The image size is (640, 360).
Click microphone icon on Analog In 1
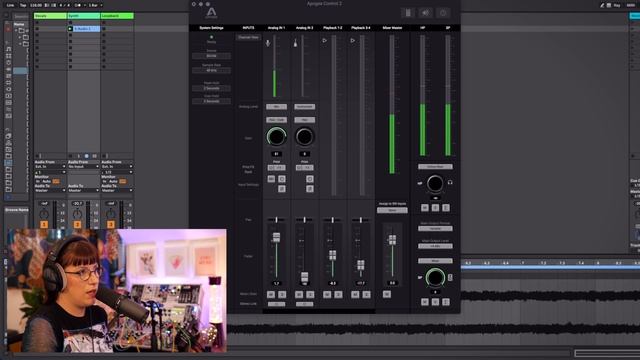click(268, 42)
